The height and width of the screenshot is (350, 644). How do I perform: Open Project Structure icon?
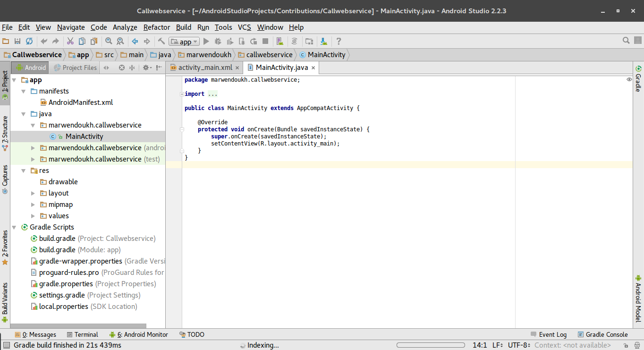coord(309,42)
